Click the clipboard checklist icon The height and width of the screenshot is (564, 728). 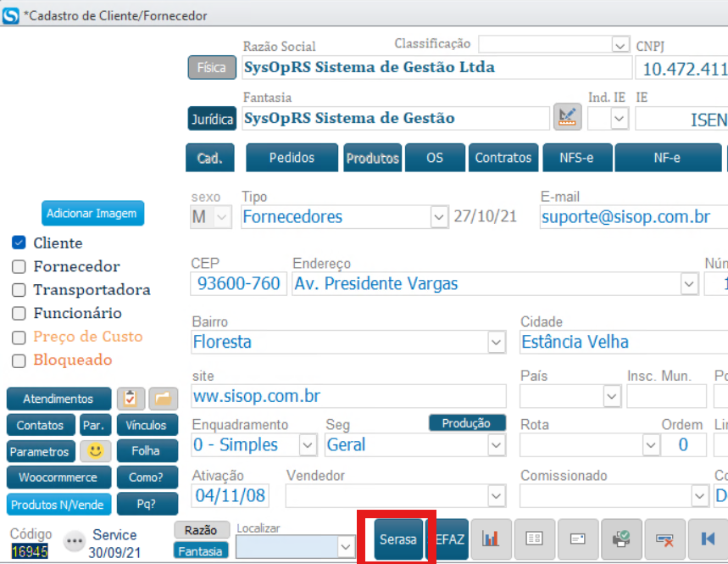[131, 399]
